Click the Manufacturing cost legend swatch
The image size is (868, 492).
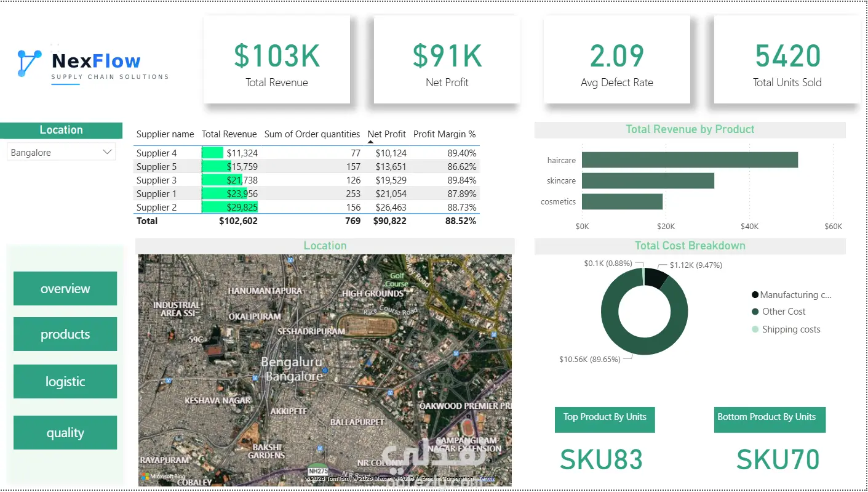tap(755, 295)
